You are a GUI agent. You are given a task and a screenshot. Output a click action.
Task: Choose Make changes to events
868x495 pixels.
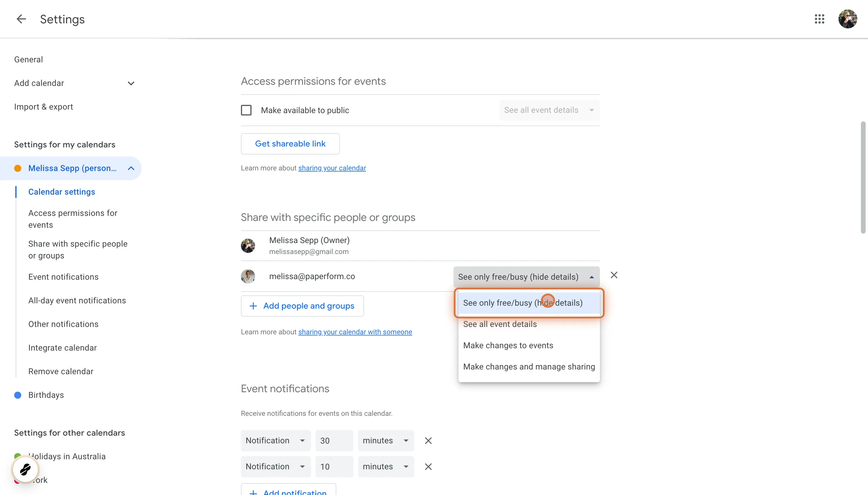[x=529, y=346]
